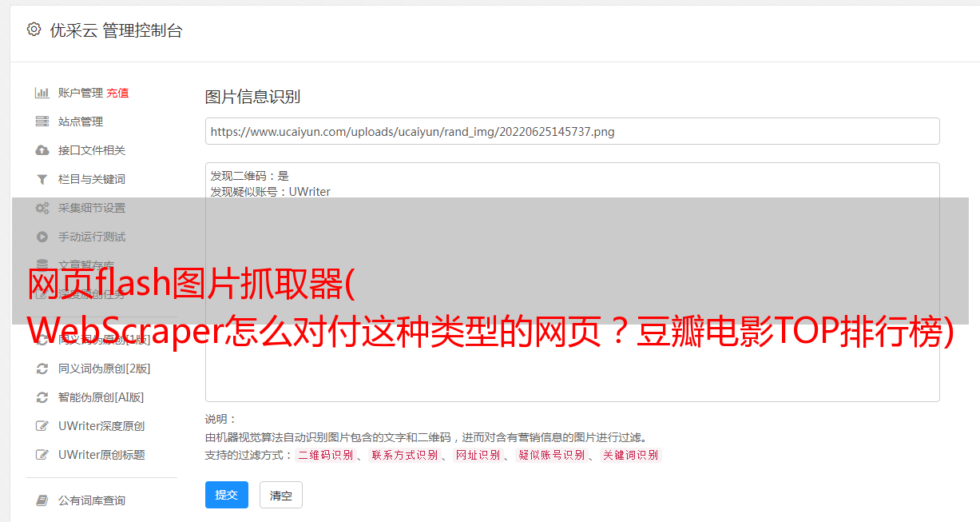
Task: Open 公有词库查询 via its book icon
Action: [42, 500]
